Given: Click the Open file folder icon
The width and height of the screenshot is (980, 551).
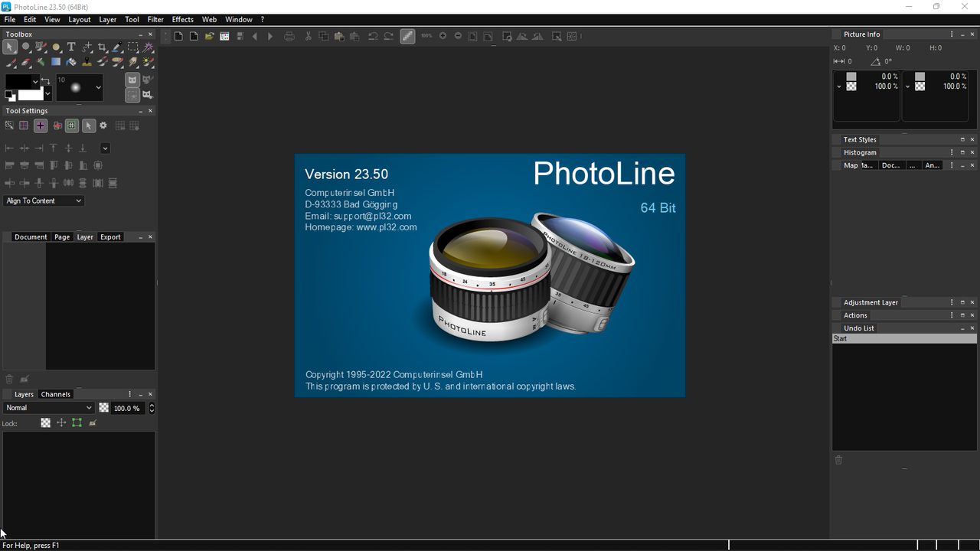Looking at the screenshot, I should [209, 36].
